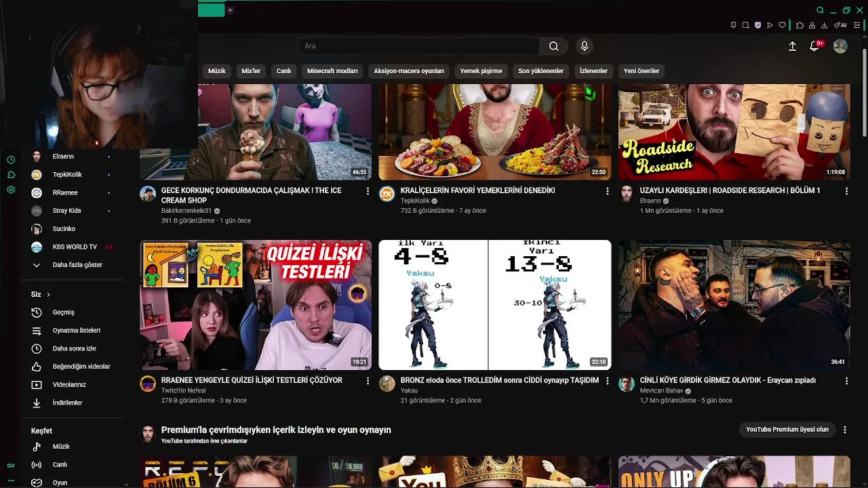
Task: Open the browser AI assistant icon
Action: pos(840,25)
